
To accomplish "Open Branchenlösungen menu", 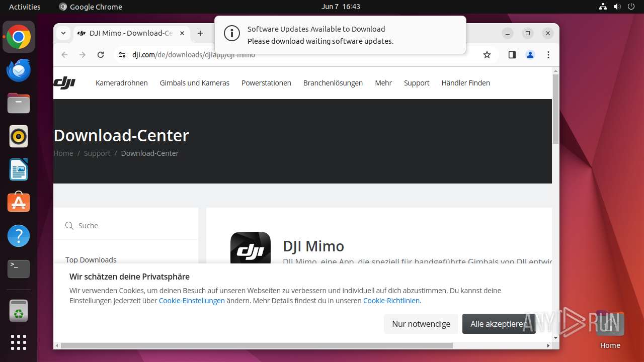I will click(x=333, y=83).
